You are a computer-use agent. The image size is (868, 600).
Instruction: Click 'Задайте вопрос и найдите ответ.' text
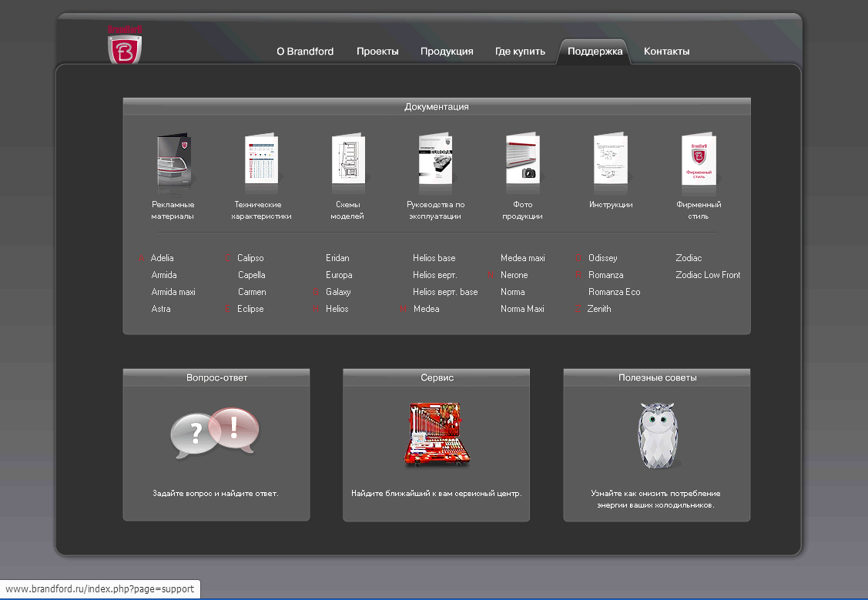pos(216,493)
